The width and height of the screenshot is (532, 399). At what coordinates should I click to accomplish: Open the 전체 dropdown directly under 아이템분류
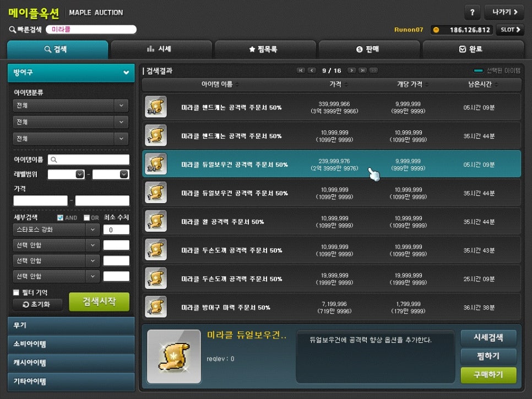(x=70, y=106)
